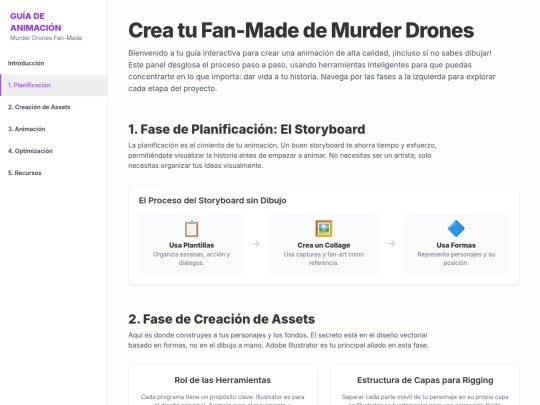The height and width of the screenshot is (405, 540).
Task: Click the GUÍA DE ANIMACIÓN sidebar title
Action: click(x=36, y=22)
